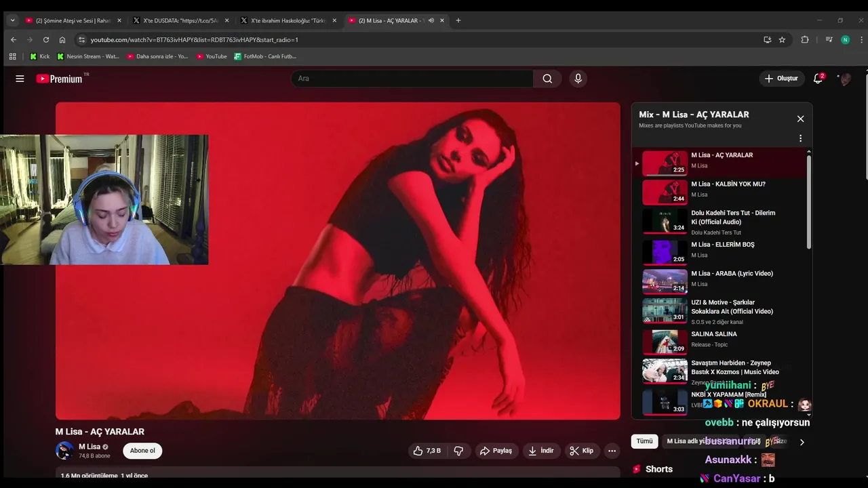This screenshot has height=488, width=868.
Task: Open the Kick bookmark
Action: pos(39,56)
